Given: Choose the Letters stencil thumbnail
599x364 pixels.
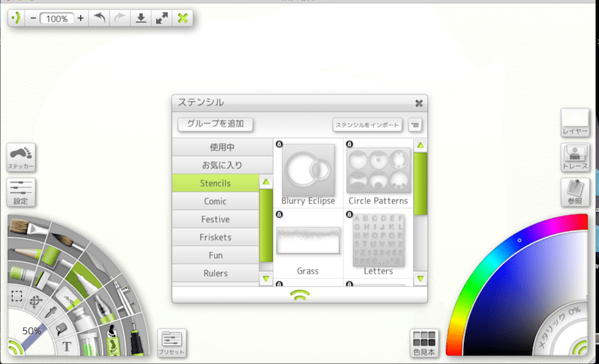Looking at the screenshot, I should click(378, 240).
